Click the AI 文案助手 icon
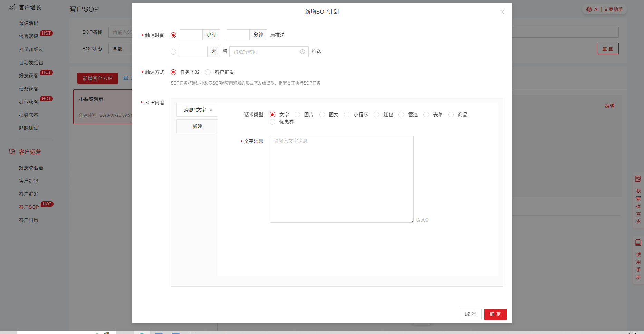This screenshot has width=644, height=334. (x=589, y=9)
